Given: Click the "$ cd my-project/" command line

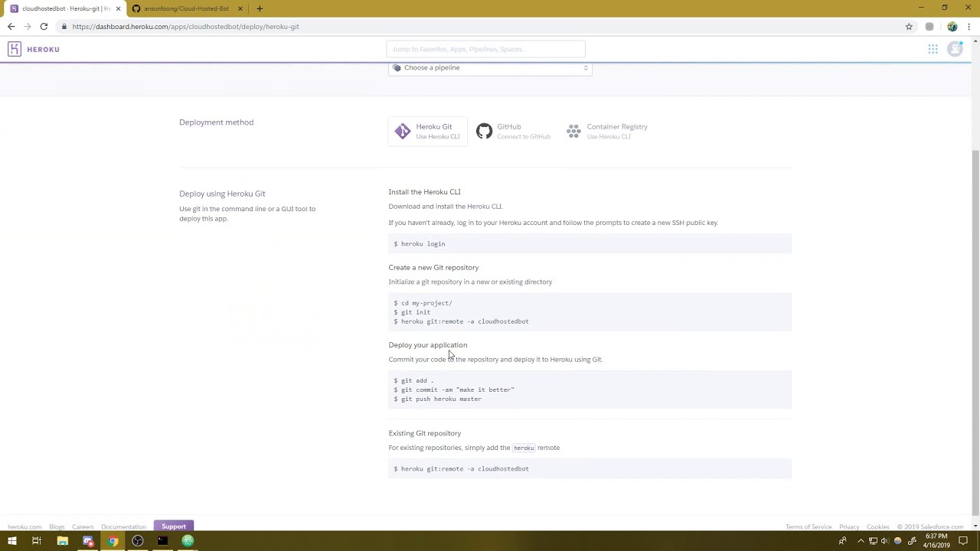Looking at the screenshot, I should point(423,303).
